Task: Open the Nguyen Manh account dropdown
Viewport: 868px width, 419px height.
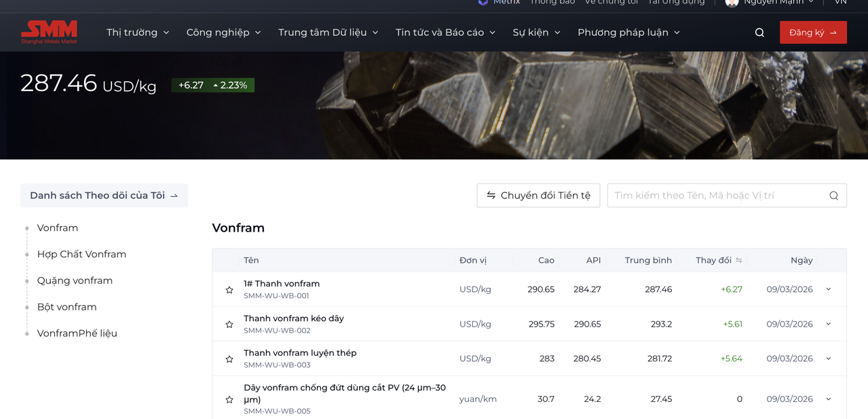Action: [778, 2]
